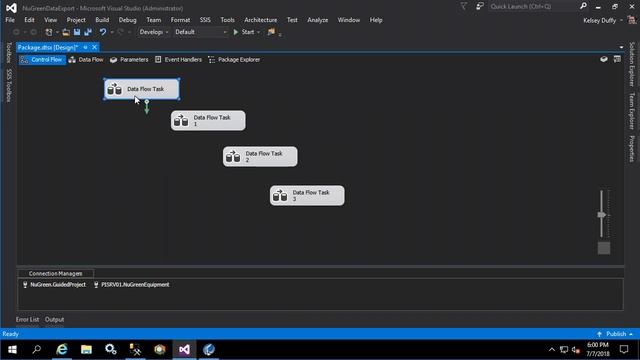Switch to the Package Explorer tab
Image resolution: width=640 pixels, height=360 pixels.
tap(234, 60)
